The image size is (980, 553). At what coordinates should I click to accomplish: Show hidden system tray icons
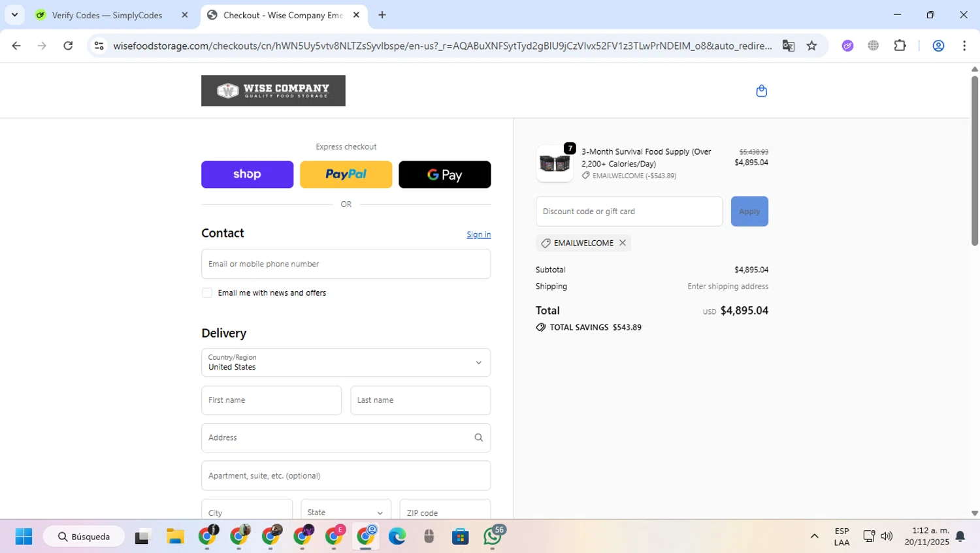[814, 537]
